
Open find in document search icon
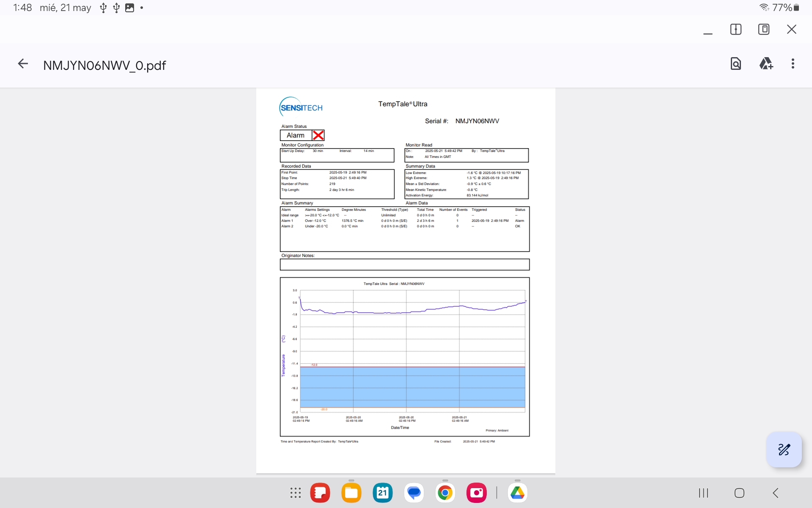[736, 64]
